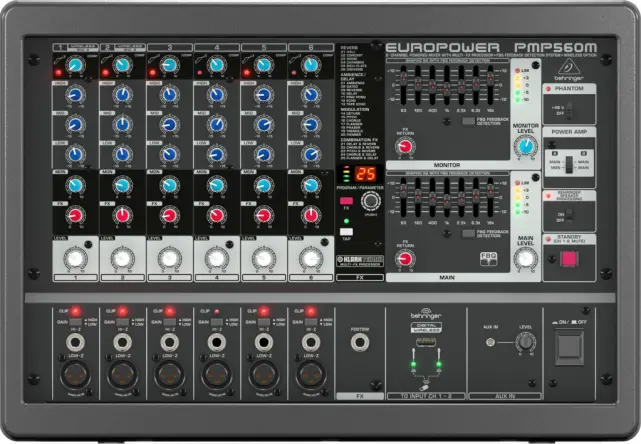
Task: Adjust the channel 1 white LEVEL knob
Action: click(76, 258)
